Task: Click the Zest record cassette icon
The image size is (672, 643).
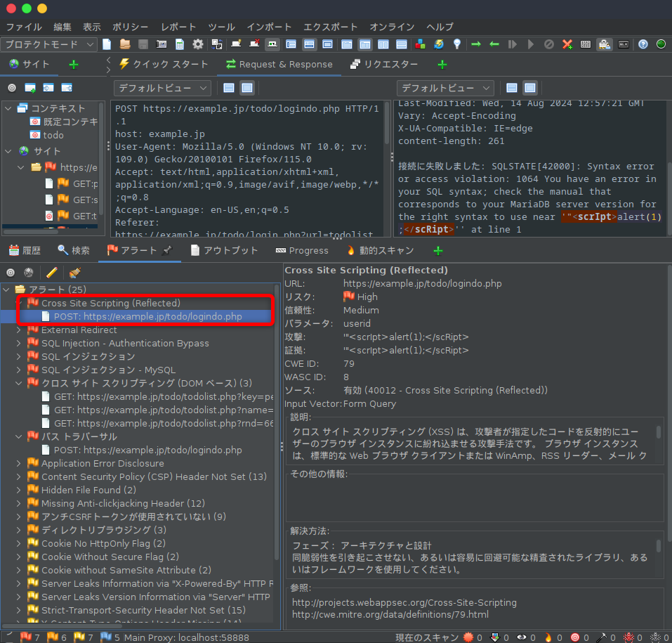Action: [624, 44]
